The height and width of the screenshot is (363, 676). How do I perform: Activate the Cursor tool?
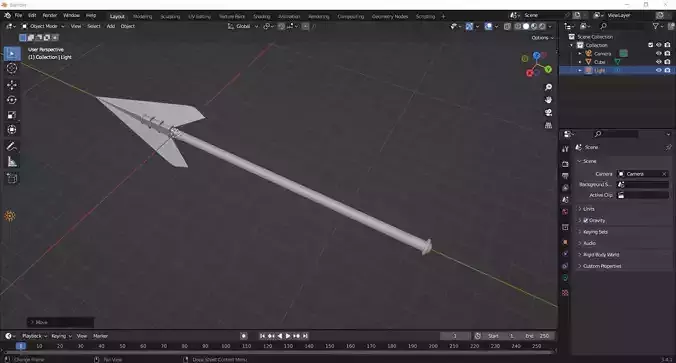tap(12, 68)
